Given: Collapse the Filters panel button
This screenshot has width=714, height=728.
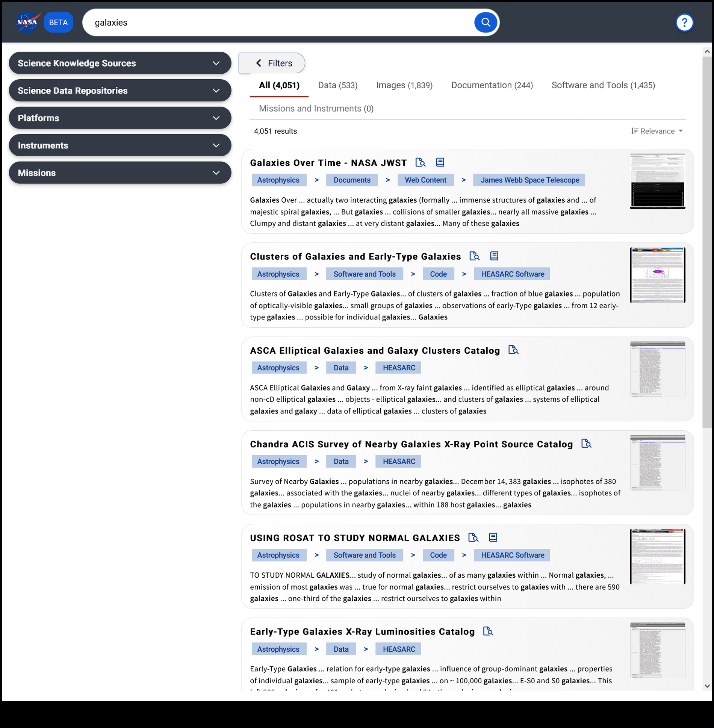Looking at the screenshot, I should coord(272,63).
